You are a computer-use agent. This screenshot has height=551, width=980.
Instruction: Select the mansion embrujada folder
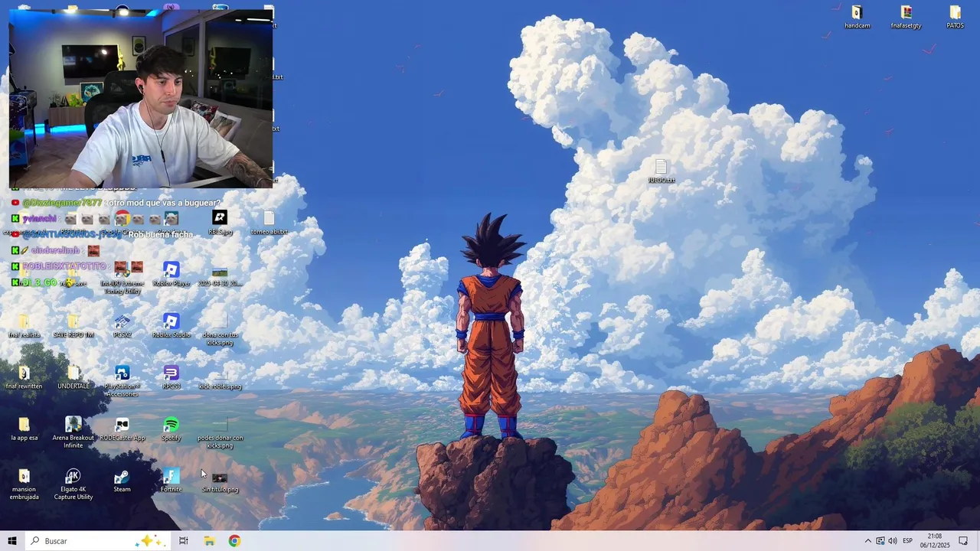click(24, 484)
